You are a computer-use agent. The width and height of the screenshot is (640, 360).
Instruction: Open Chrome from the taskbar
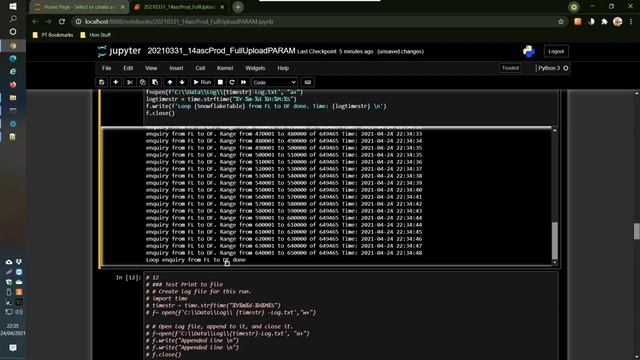[x=13, y=46]
